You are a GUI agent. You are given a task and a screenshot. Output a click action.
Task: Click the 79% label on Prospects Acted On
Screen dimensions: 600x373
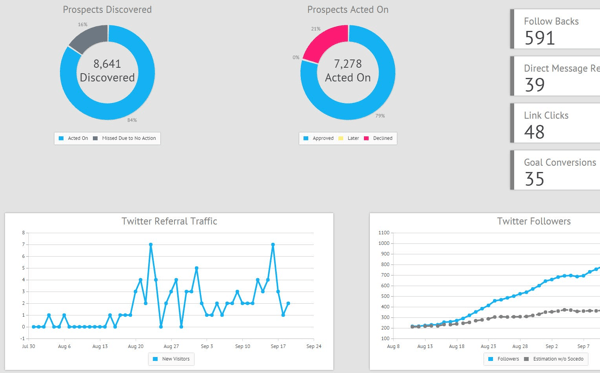tap(380, 116)
